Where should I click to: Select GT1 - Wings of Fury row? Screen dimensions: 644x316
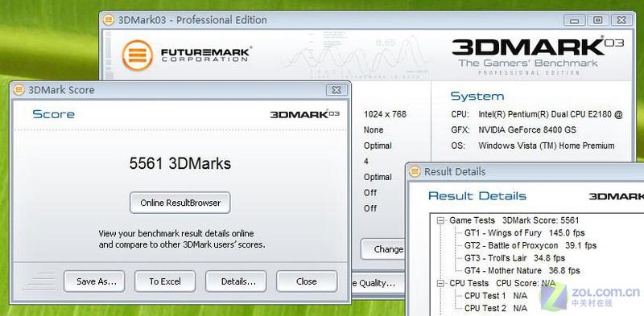[525, 233]
